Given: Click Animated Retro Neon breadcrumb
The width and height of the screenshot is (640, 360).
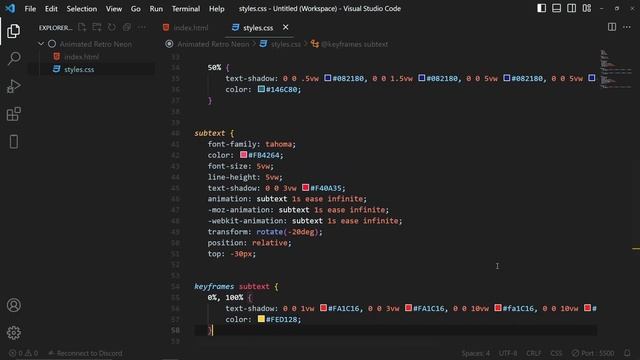Looking at the screenshot, I should pos(213,44).
